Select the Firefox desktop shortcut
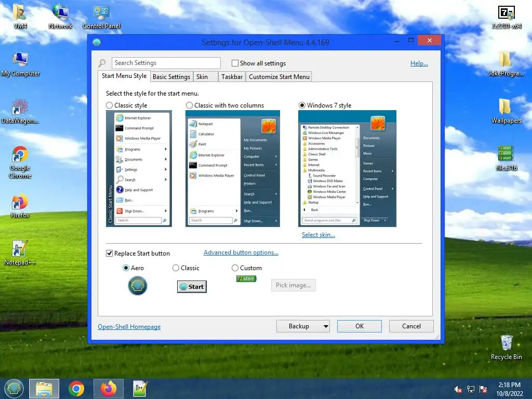 point(20,206)
